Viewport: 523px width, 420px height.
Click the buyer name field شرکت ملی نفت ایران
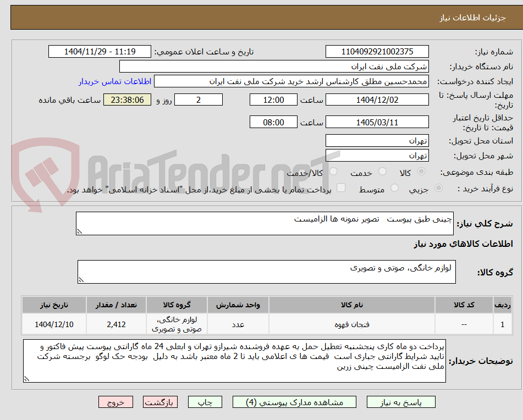[x=274, y=67]
